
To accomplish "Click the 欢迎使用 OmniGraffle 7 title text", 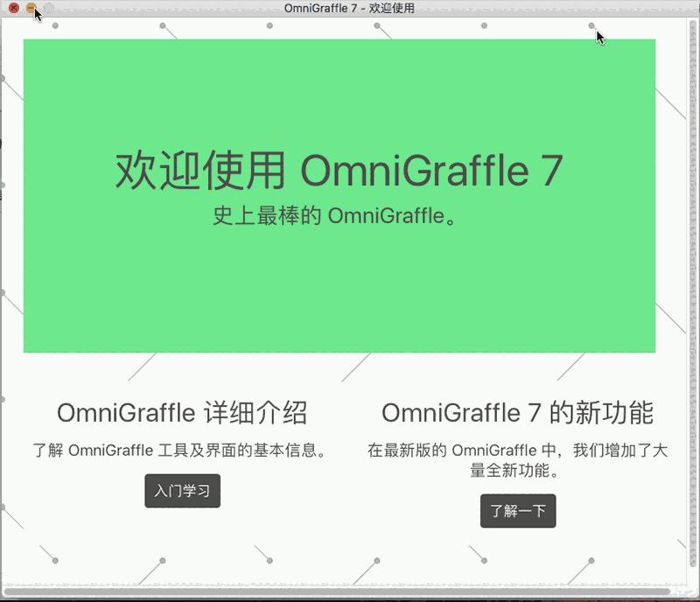I will coord(339,171).
